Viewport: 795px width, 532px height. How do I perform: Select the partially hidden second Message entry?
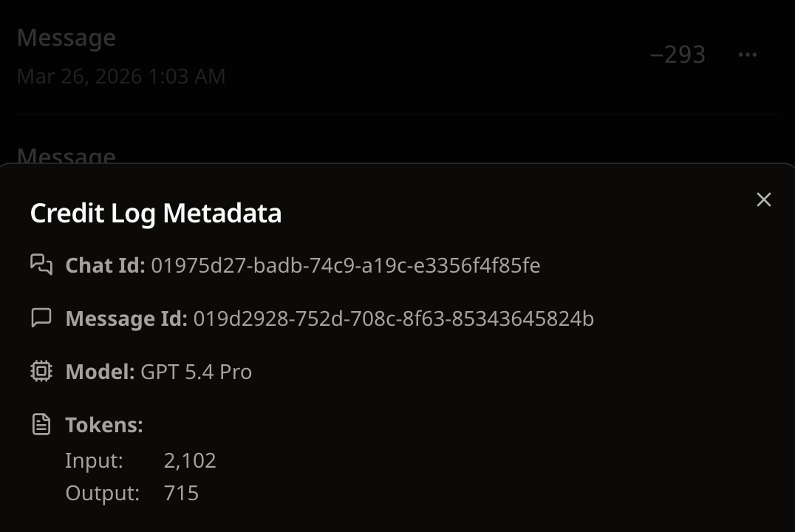tap(66, 156)
